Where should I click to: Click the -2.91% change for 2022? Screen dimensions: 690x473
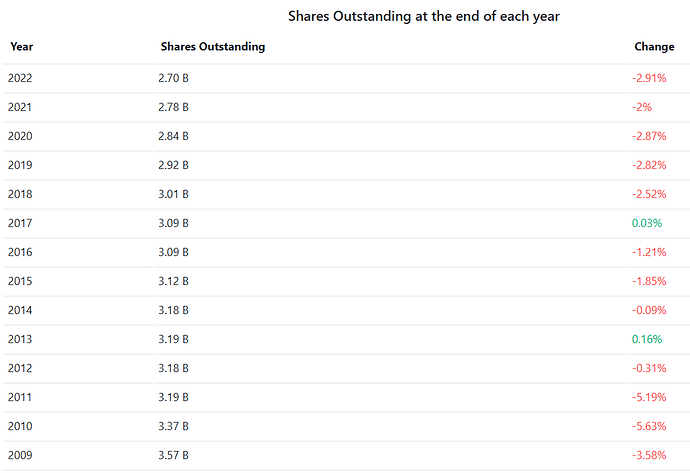point(648,78)
